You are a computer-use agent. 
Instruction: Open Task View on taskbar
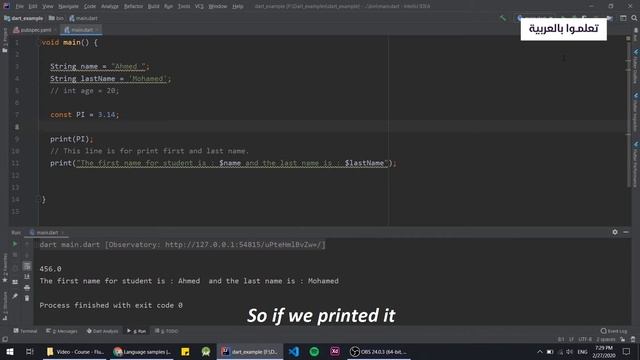pyautogui.click(x=29, y=351)
